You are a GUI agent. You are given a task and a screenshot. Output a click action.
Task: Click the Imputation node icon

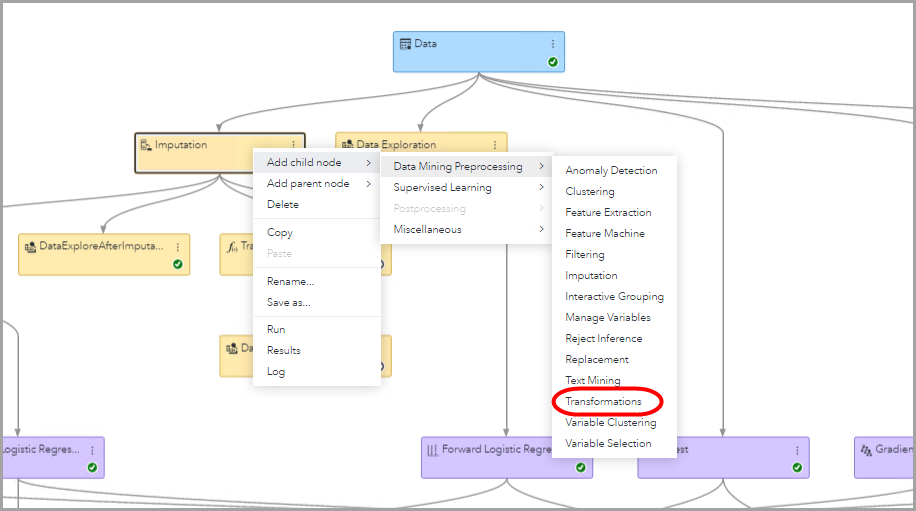[x=146, y=145]
